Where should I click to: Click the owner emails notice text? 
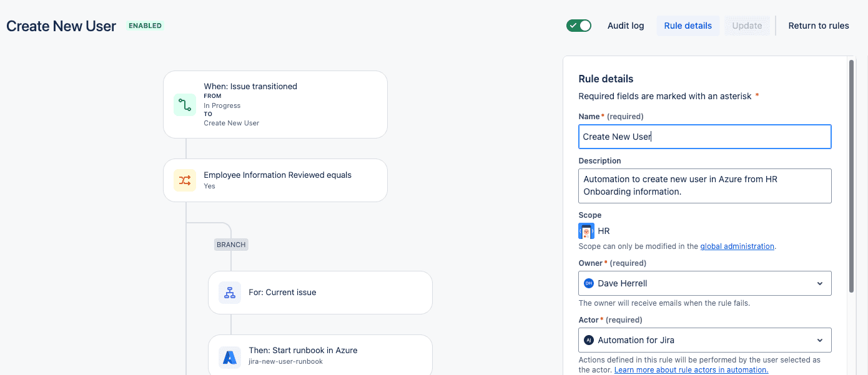[x=664, y=303]
